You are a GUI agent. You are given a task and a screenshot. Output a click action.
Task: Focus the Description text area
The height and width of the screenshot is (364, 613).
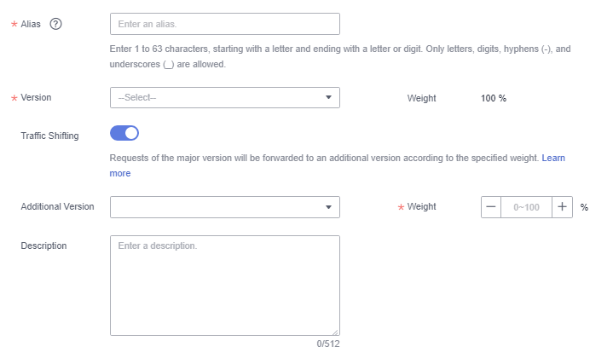pyautogui.click(x=225, y=286)
